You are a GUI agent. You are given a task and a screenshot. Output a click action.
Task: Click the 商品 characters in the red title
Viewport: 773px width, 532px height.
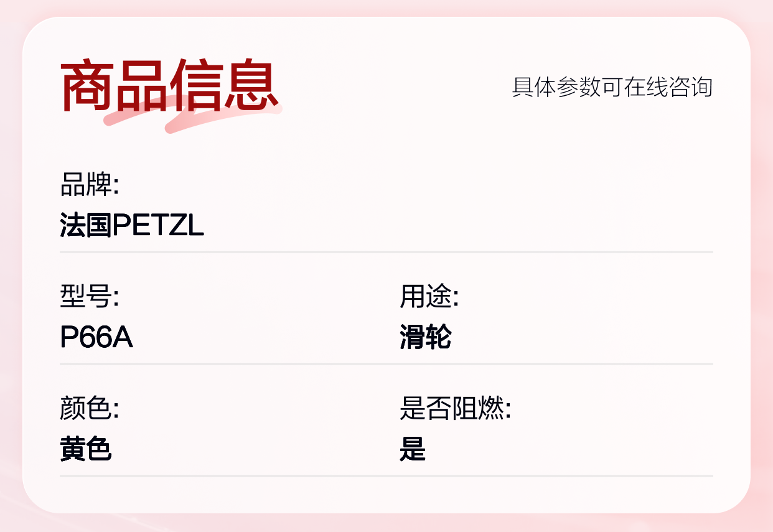(x=115, y=85)
